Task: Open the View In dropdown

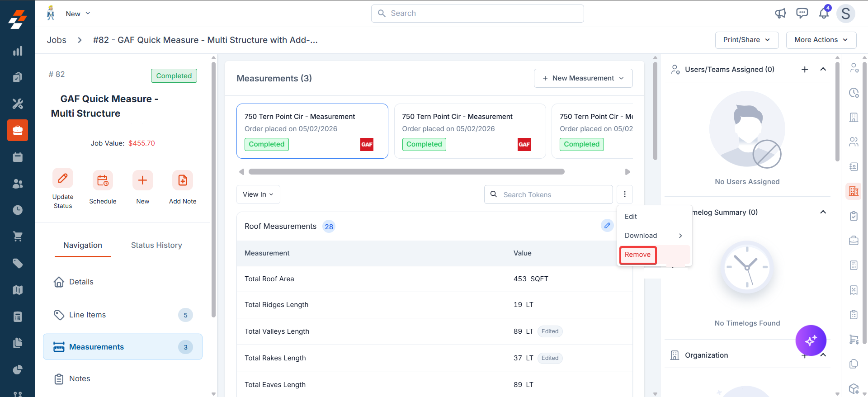Action: tap(258, 194)
